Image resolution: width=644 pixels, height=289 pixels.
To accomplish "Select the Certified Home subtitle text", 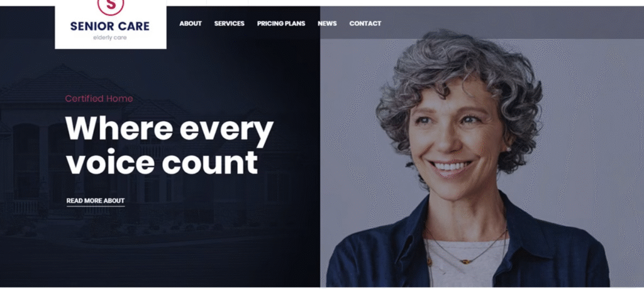I will (99, 99).
